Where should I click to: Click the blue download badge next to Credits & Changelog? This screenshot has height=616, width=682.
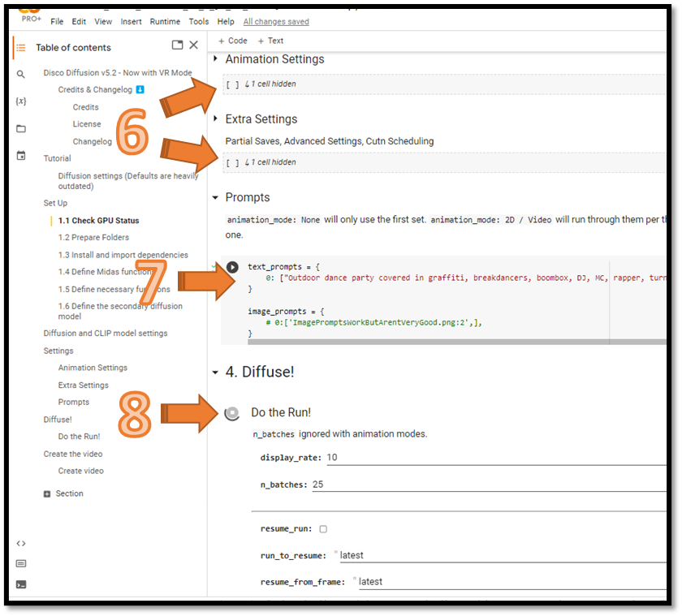click(x=140, y=89)
